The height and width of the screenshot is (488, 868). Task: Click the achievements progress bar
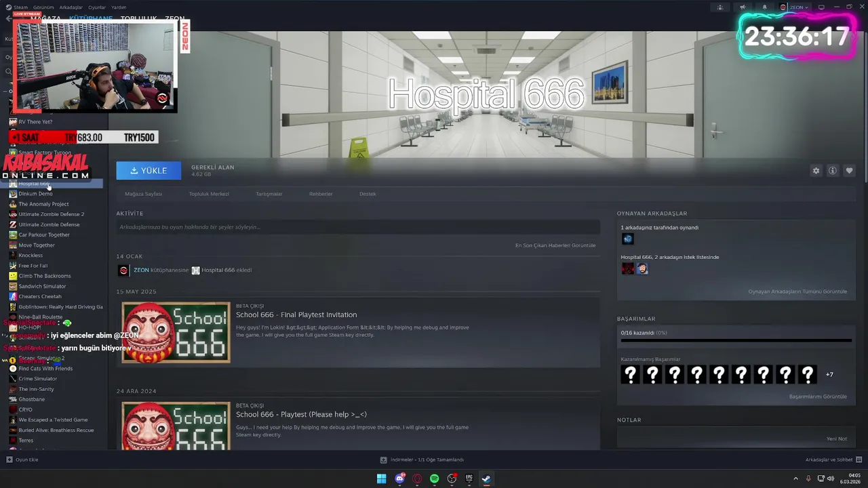tap(736, 340)
